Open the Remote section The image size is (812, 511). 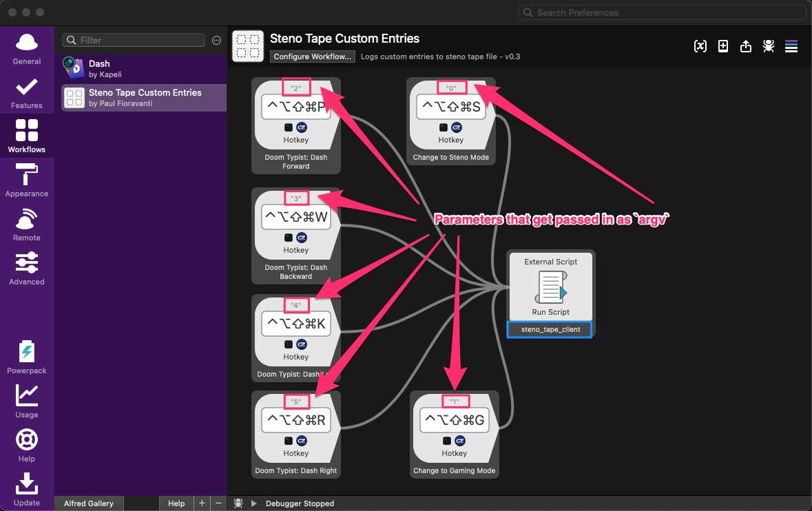tap(26, 225)
